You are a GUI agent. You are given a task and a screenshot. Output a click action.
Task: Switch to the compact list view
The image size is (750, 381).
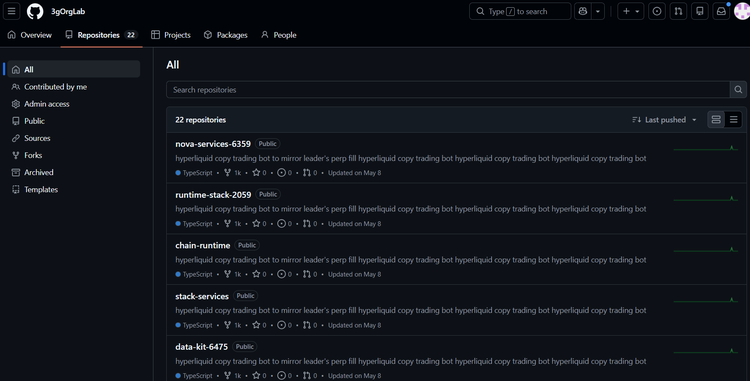[x=733, y=120]
